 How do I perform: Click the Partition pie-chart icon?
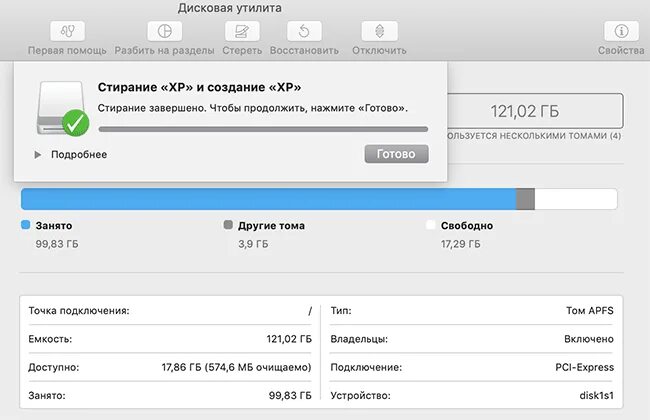click(165, 31)
